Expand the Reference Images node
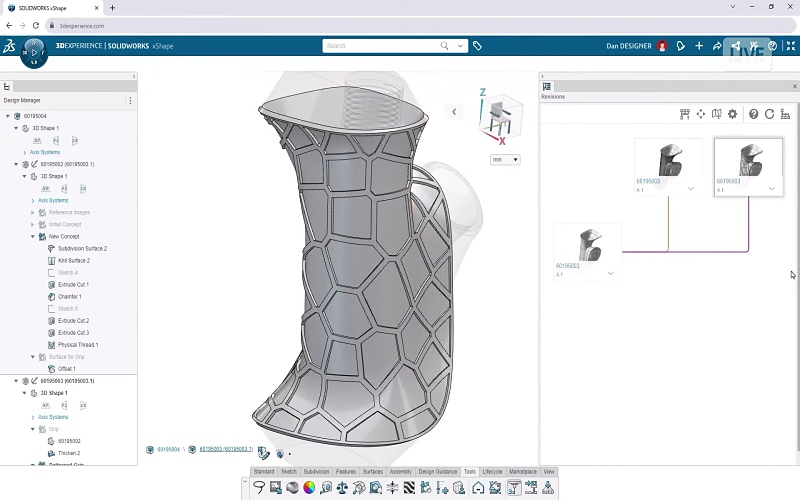 [32, 213]
